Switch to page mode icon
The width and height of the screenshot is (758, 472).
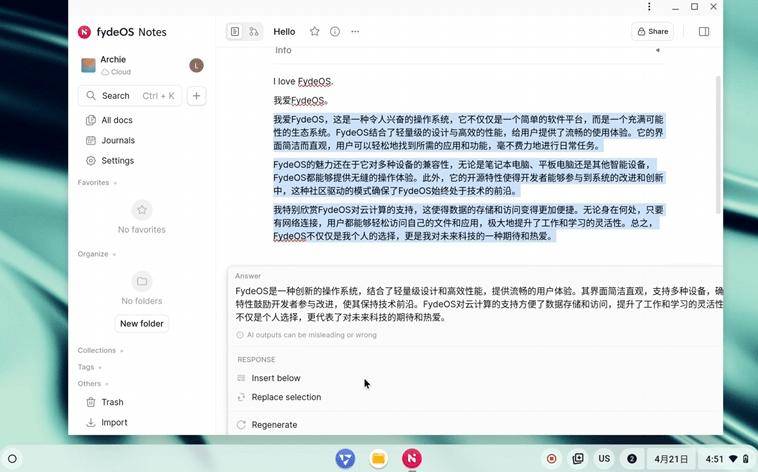235,31
